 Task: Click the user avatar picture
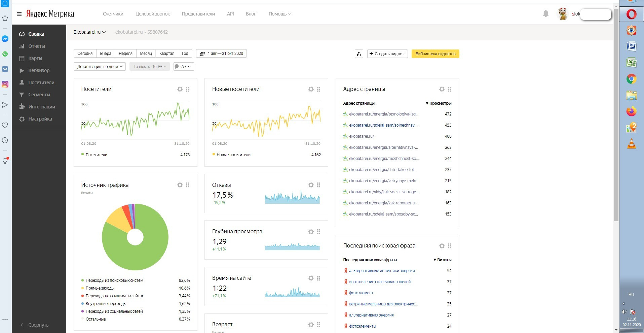tap(563, 14)
